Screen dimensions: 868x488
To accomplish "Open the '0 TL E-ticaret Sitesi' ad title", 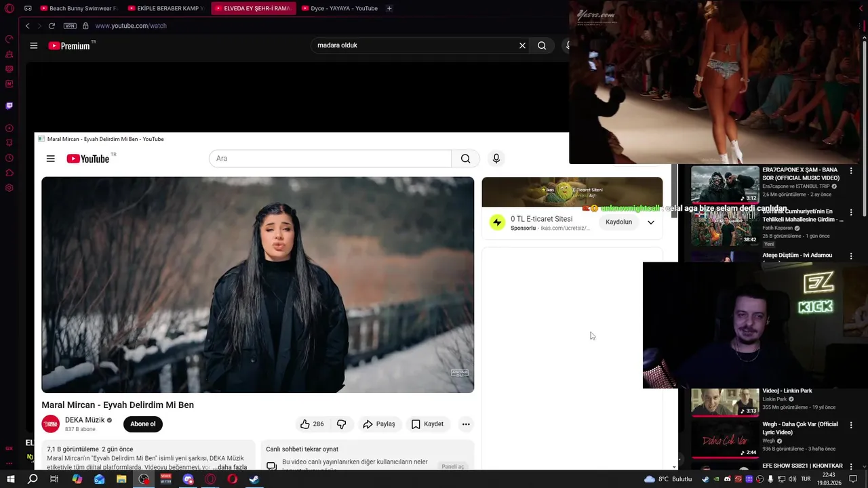I will click(x=542, y=219).
